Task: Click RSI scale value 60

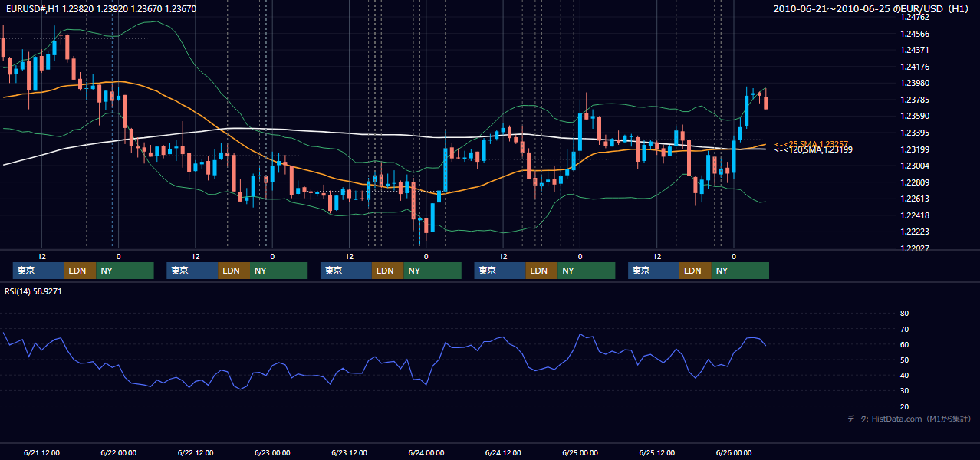Action: tap(904, 344)
